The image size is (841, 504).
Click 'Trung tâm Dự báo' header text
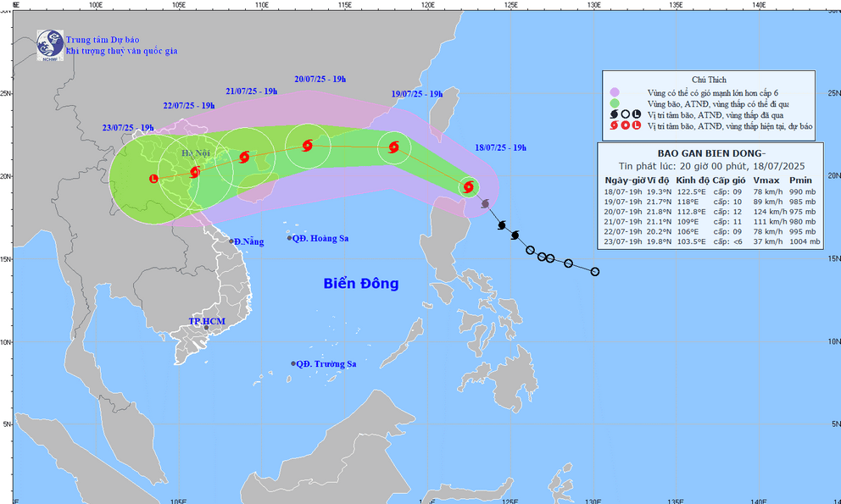[103, 40]
